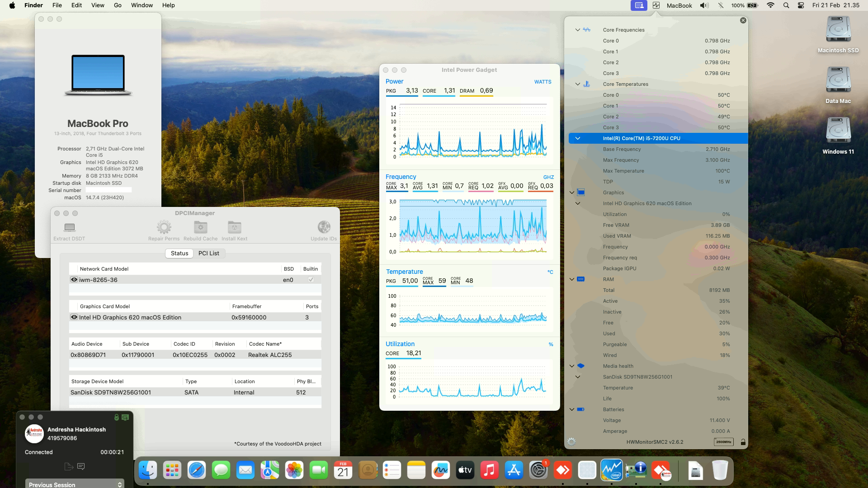Click GHZ unit label in Frequency section
868x488 pixels.
tap(548, 177)
